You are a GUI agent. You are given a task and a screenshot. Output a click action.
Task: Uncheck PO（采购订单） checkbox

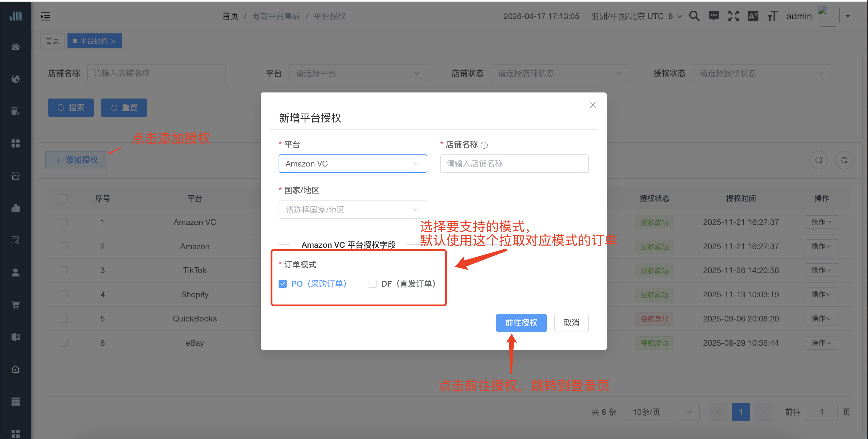pyautogui.click(x=282, y=284)
